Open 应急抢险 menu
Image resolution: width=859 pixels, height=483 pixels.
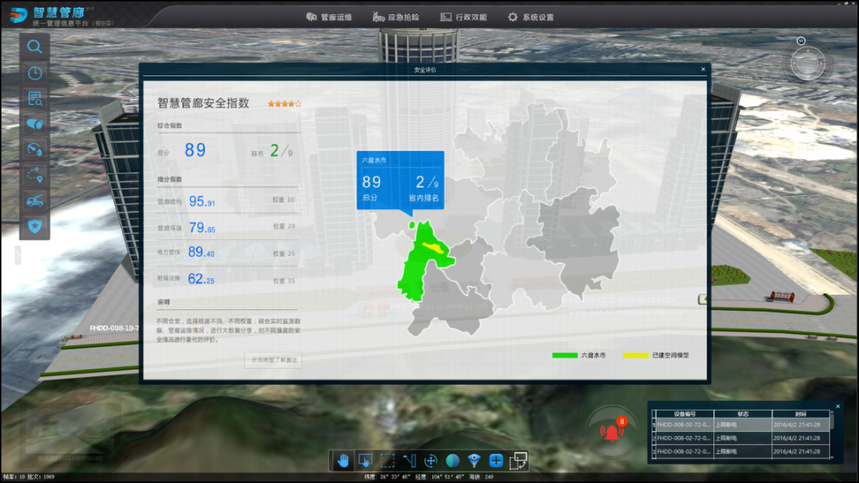[x=396, y=17]
